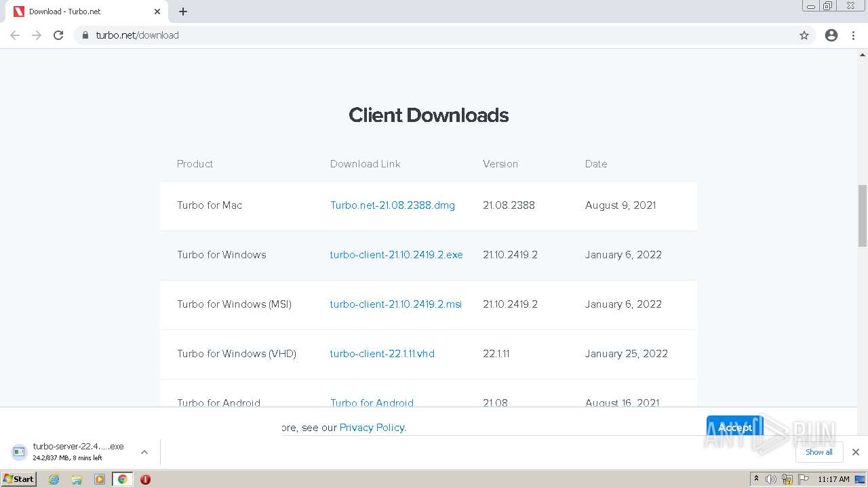Launch Internet Explorer from the taskbar
The height and width of the screenshot is (488, 868).
point(54,479)
